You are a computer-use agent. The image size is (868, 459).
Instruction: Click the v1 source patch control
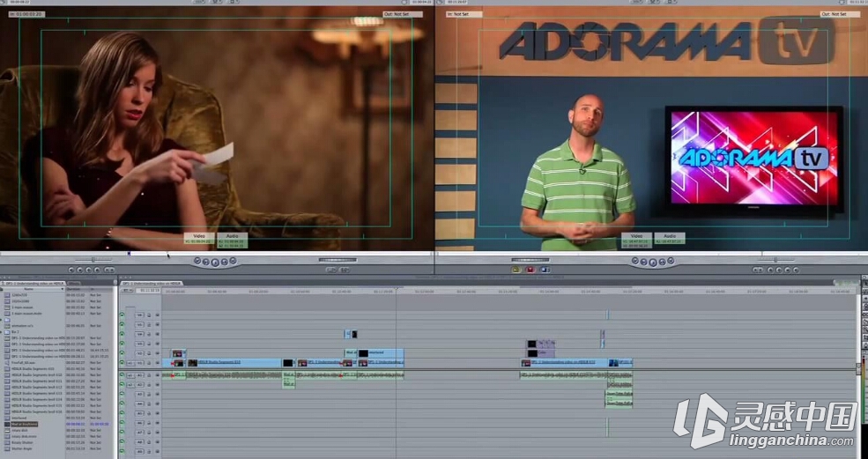coord(130,363)
